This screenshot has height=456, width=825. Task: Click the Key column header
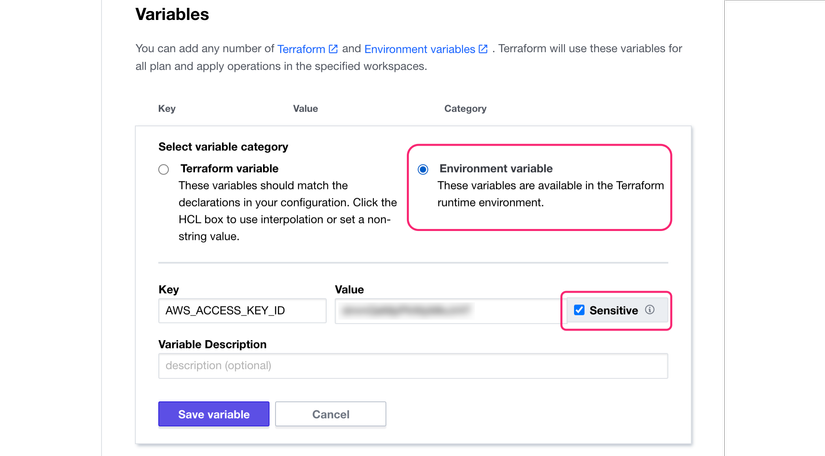(167, 108)
